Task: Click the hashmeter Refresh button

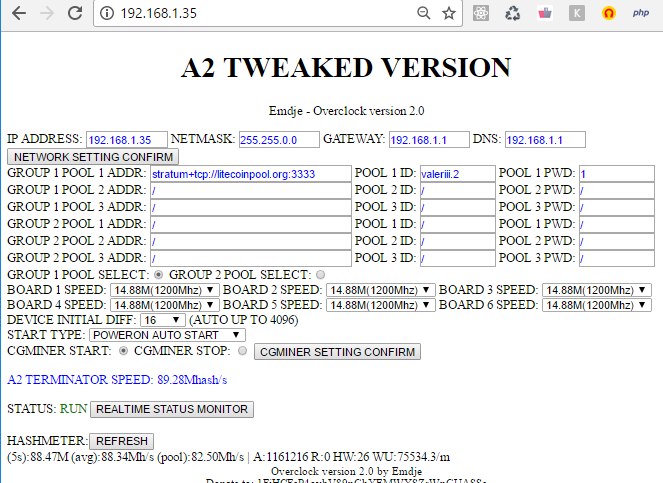Action: tap(121, 441)
